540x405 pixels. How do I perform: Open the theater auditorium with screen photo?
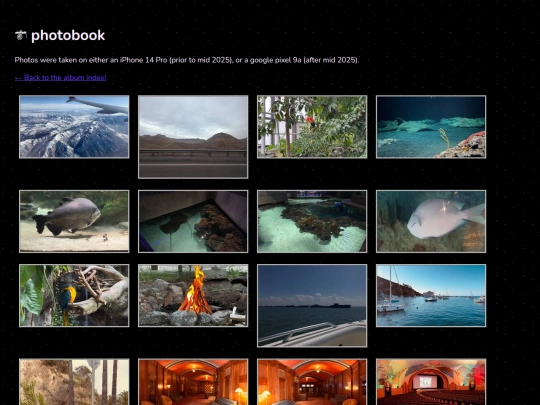coord(431,382)
